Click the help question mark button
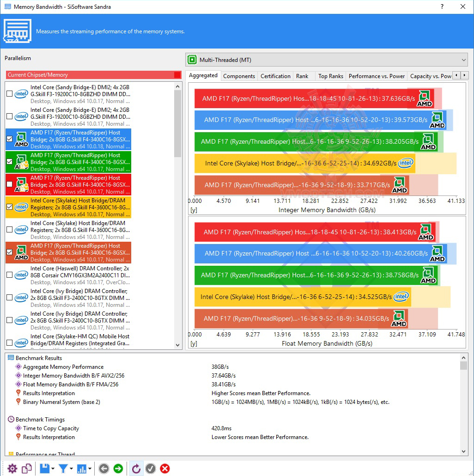Screen dimensions: 474x476 (442, 6)
